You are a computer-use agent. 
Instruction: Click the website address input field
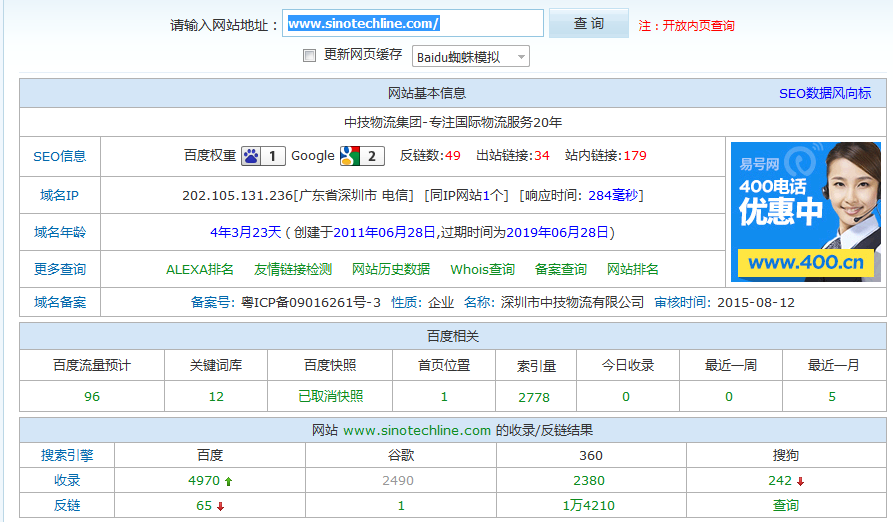point(414,24)
